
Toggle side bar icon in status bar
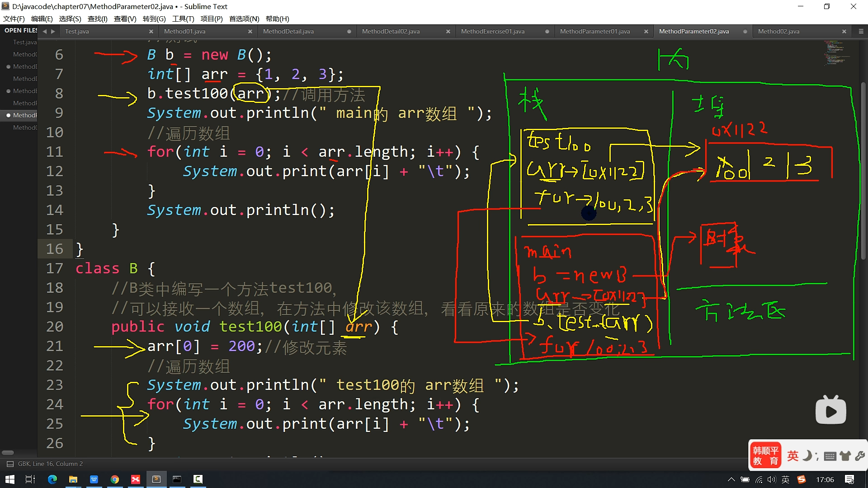tap(10, 464)
